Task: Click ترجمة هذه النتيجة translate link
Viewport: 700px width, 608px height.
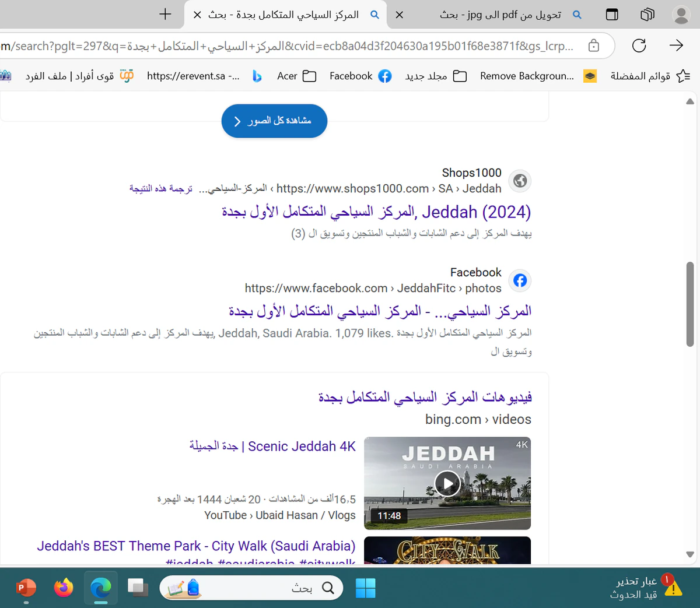Action: coord(161,189)
